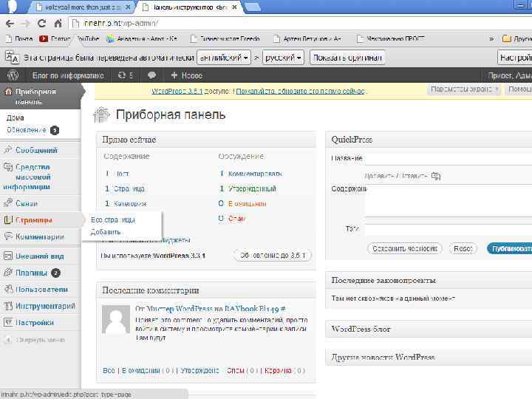Click the Внешний вид appearance icon
This screenshot has width=532, height=399.
pyautogui.click(x=8, y=256)
